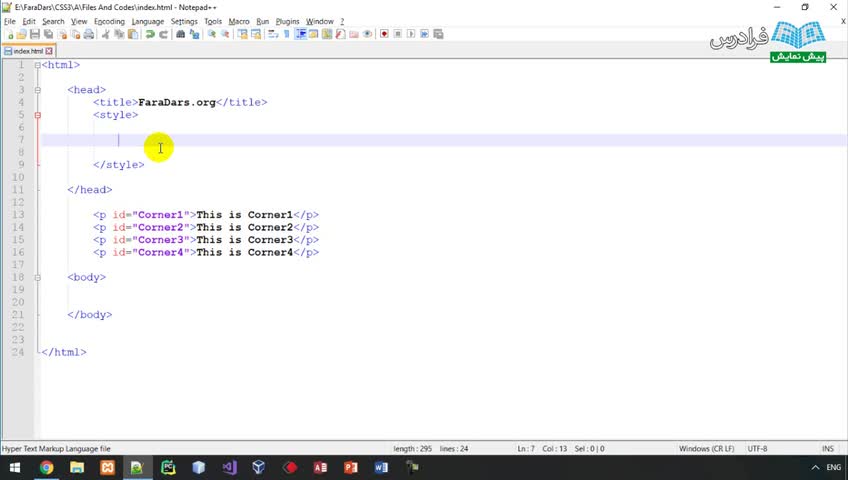Click the ENG language indicator in tray

(833, 468)
